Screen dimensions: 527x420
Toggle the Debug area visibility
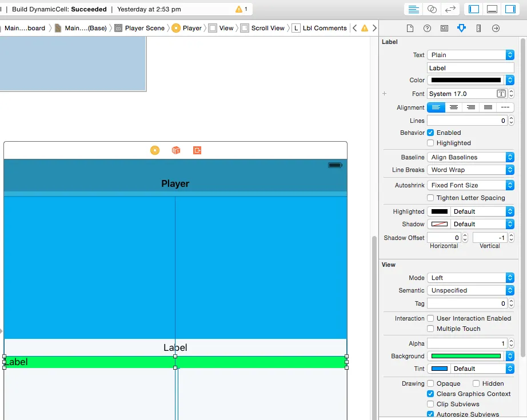[492, 9]
